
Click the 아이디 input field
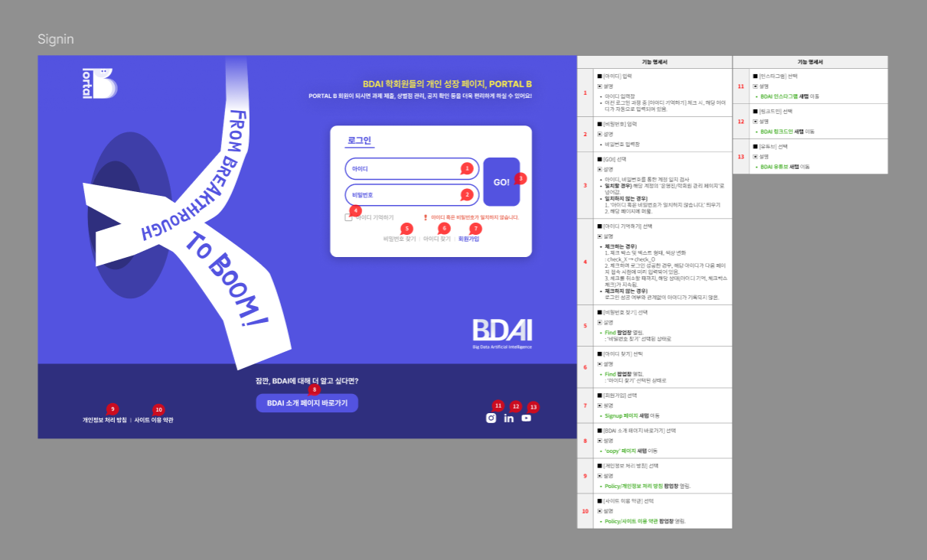pyautogui.click(x=412, y=168)
